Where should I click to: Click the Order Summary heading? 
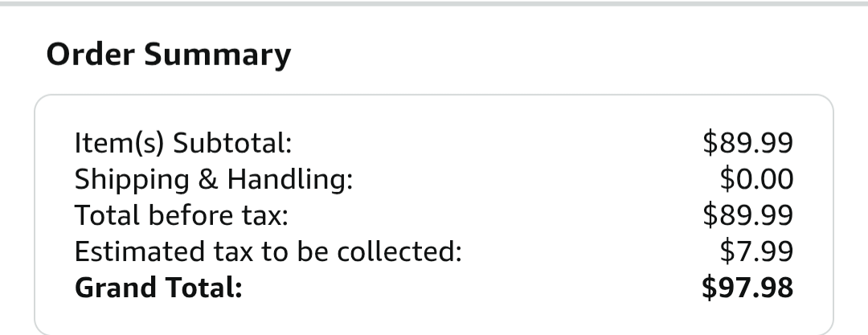point(168,55)
